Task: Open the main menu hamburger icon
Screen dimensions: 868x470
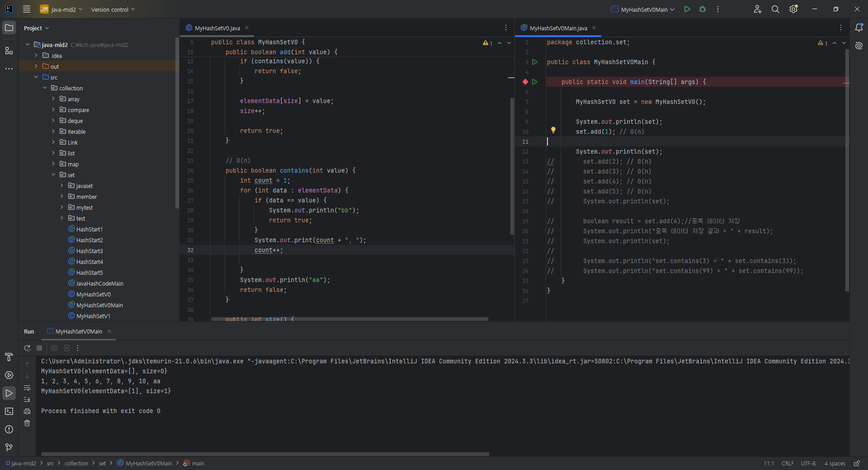Action: [27, 9]
